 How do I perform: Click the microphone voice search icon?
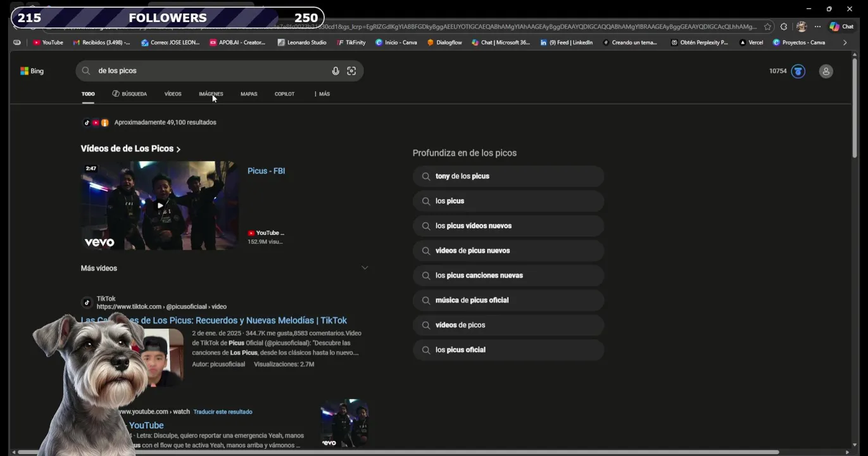click(336, 71)
